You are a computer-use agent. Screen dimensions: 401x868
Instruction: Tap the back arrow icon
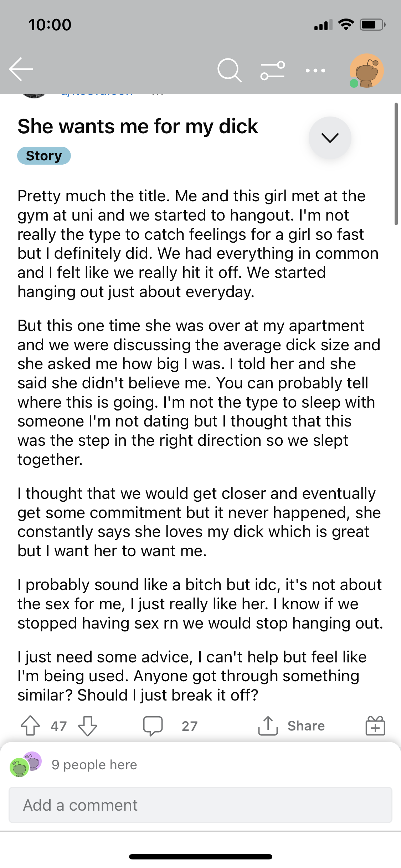(x=21, y=69)
